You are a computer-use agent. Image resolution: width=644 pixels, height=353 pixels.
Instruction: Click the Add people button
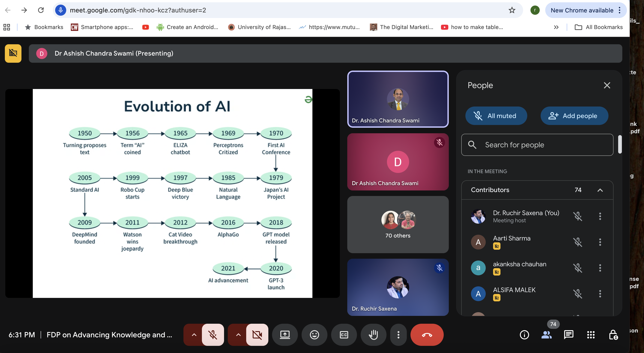point(574,116)
